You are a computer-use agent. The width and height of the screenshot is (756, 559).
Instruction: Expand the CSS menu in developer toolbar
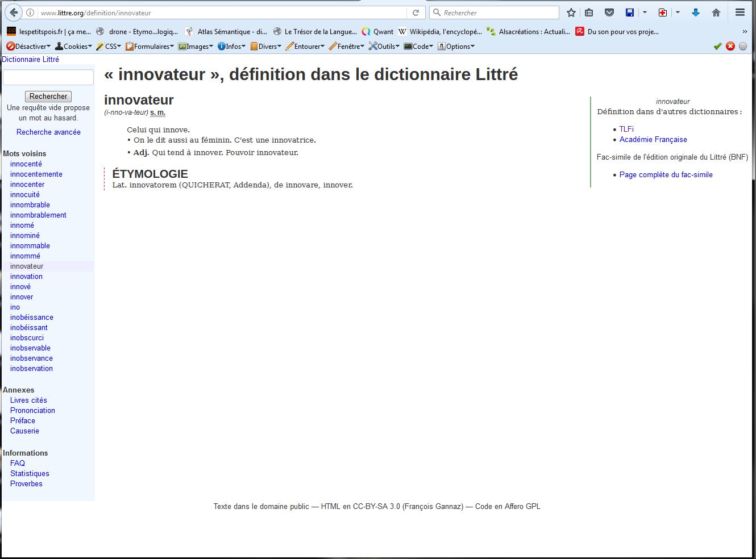(109, 47)
